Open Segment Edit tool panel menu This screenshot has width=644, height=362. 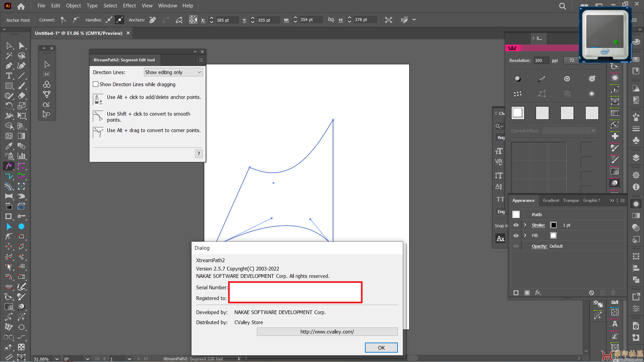[201, 60]
